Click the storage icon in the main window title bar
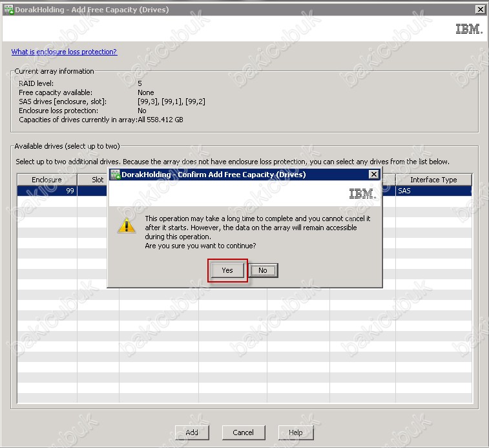Image resolution: width=489 pixels, height=448 pixels. pos(9,10)
